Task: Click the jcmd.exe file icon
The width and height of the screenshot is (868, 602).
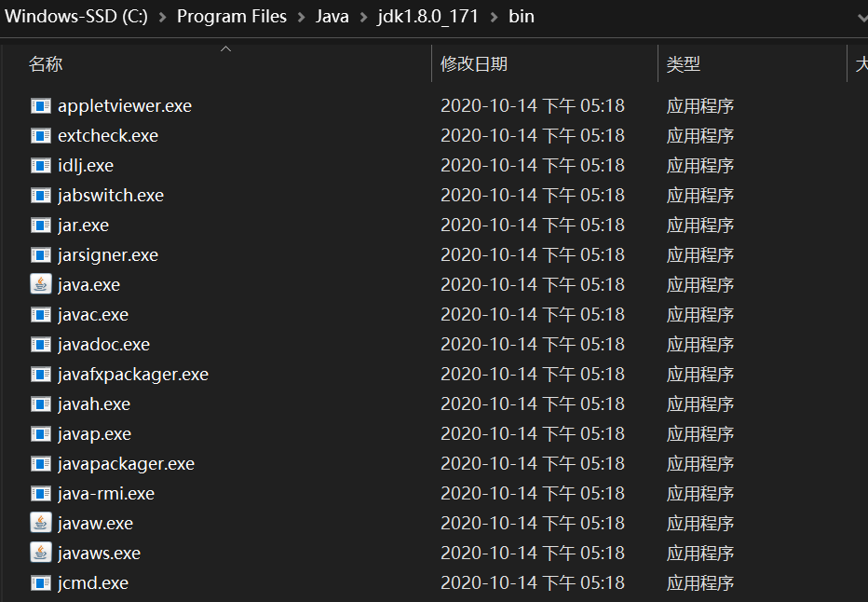Action: coord(40,583)
